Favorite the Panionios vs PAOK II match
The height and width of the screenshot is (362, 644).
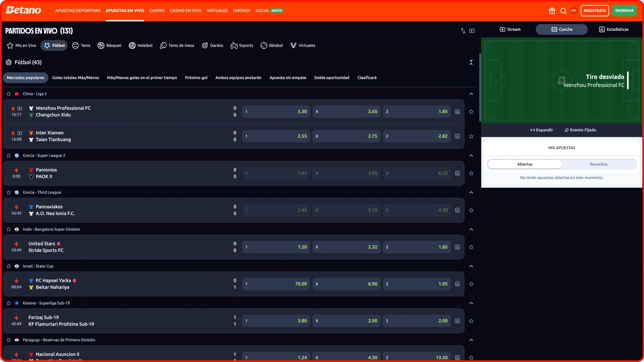[x=471, y=173]
